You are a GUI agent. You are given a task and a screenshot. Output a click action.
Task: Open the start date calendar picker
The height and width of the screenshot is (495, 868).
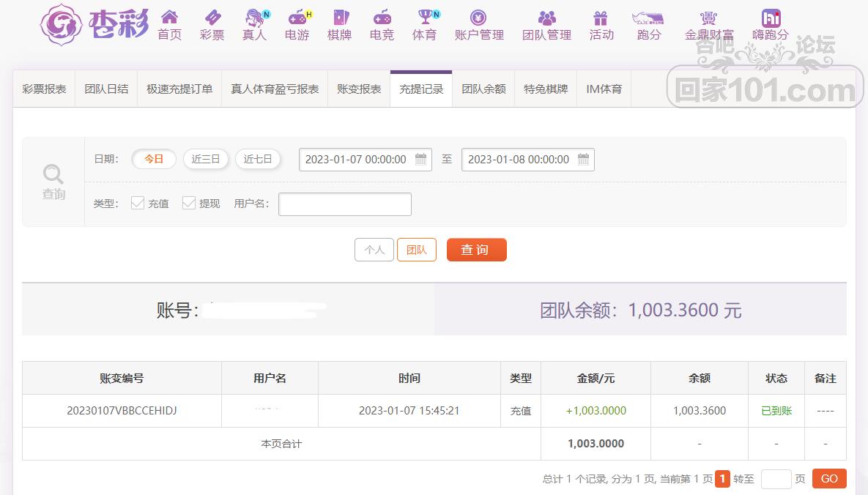pyautogui.click(x=421, y=160)
